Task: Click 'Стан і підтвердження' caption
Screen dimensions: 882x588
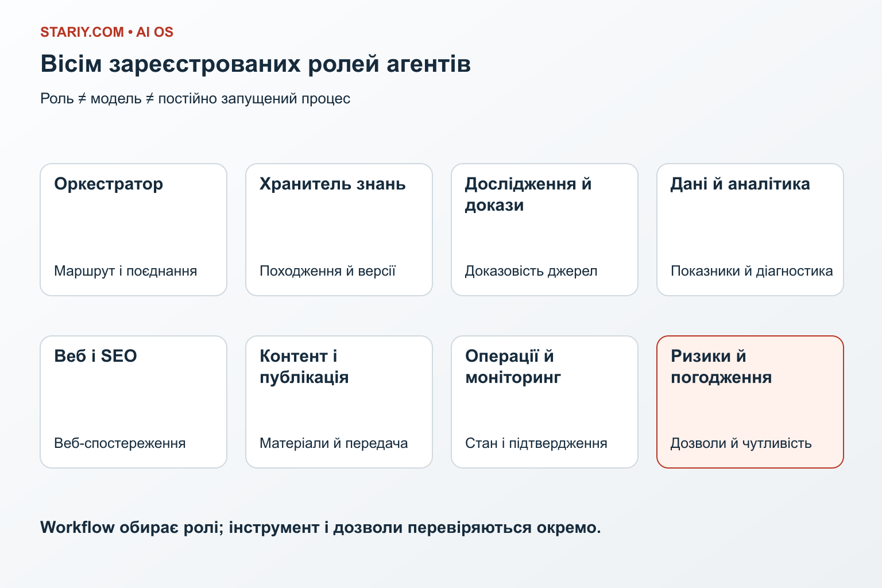Action: click(x=536, y=443)
